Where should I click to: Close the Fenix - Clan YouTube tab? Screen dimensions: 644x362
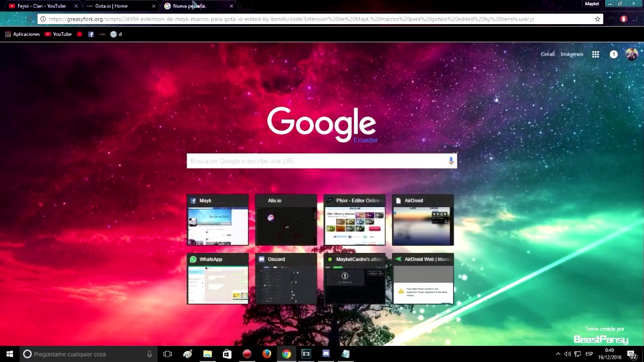click(76, 6)
